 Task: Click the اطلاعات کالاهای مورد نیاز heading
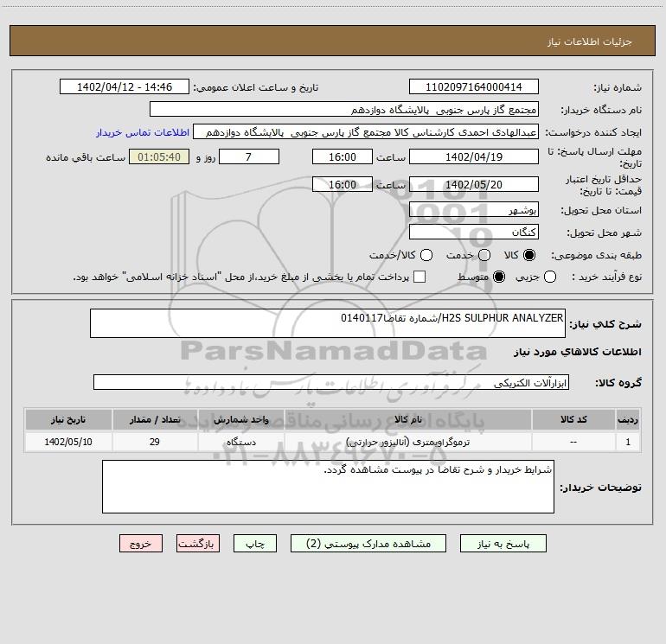578,352
